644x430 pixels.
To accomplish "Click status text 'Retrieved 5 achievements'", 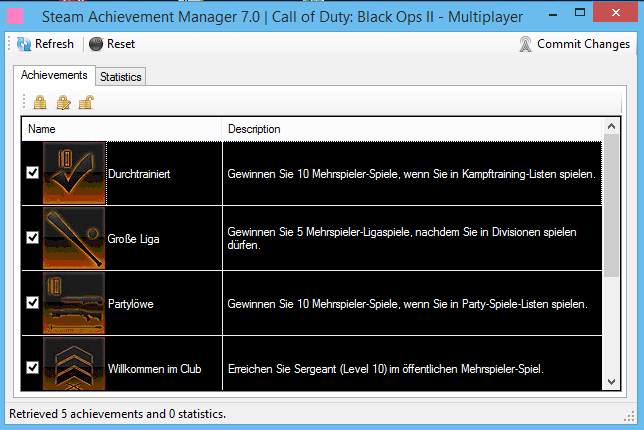I will pyautogui.click(x=117, y=414).
